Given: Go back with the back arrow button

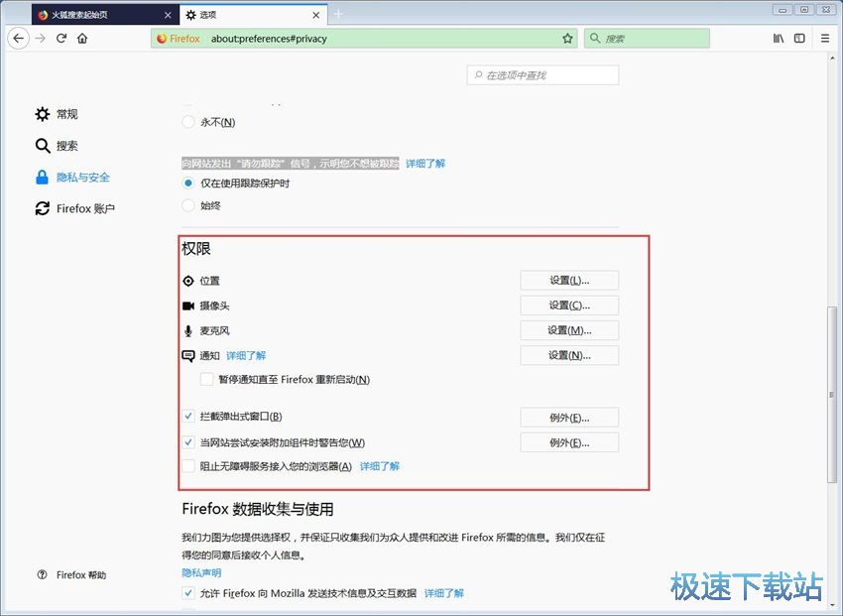Looking at the screenshot, I should [x=18, y=38].
